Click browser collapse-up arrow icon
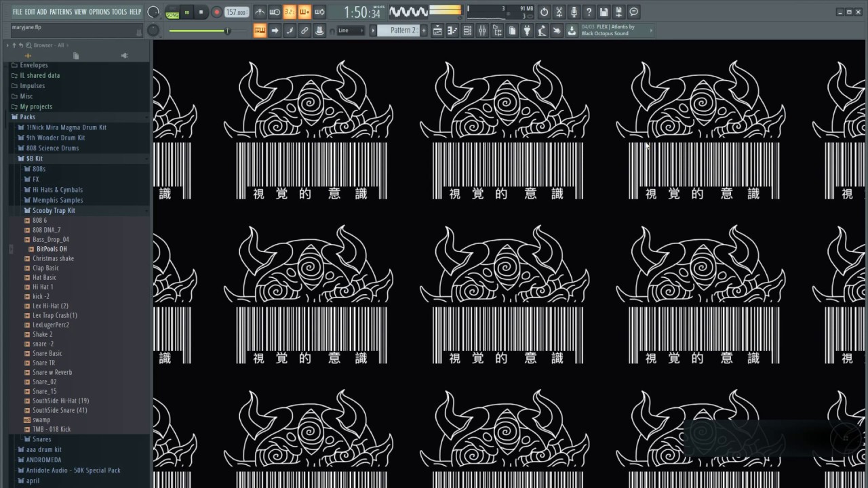 point(14,45)
